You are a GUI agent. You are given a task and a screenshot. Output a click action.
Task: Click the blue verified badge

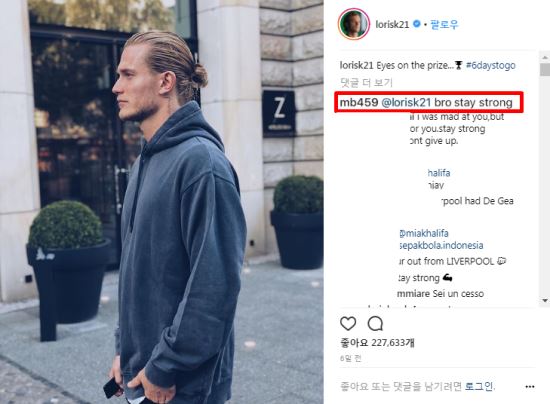(416, 24)
